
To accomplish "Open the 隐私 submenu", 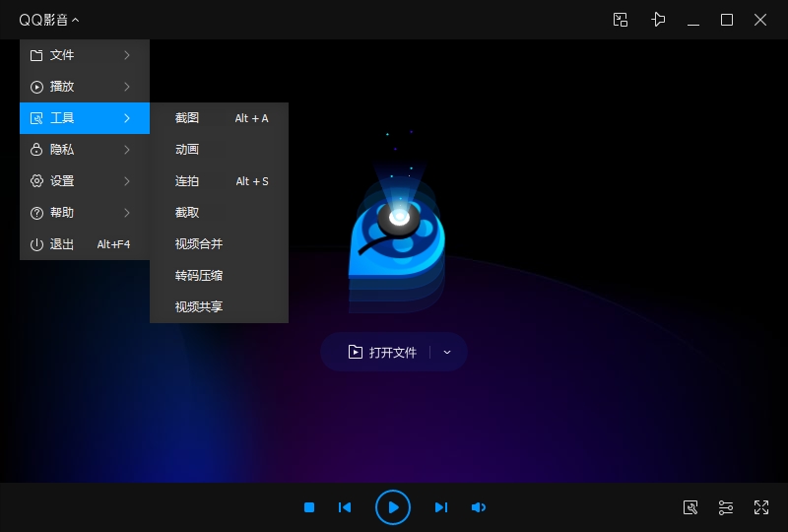I will click(x=85, y=150).
